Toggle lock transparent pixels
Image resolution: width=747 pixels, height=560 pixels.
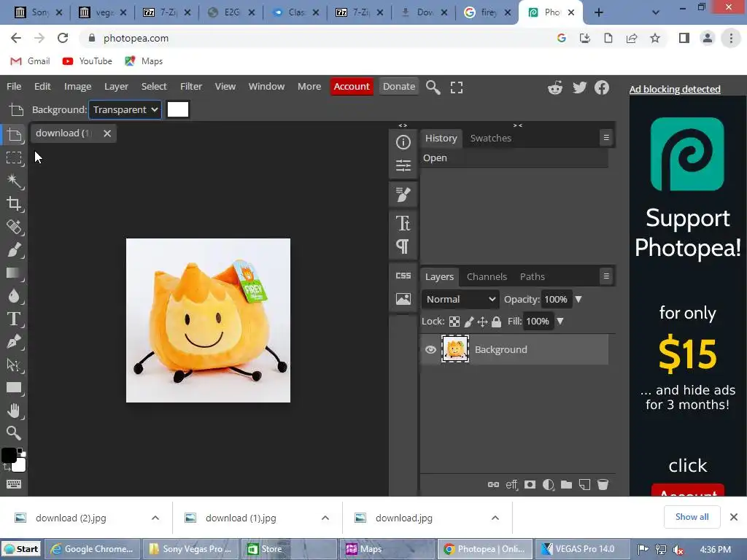454,322
